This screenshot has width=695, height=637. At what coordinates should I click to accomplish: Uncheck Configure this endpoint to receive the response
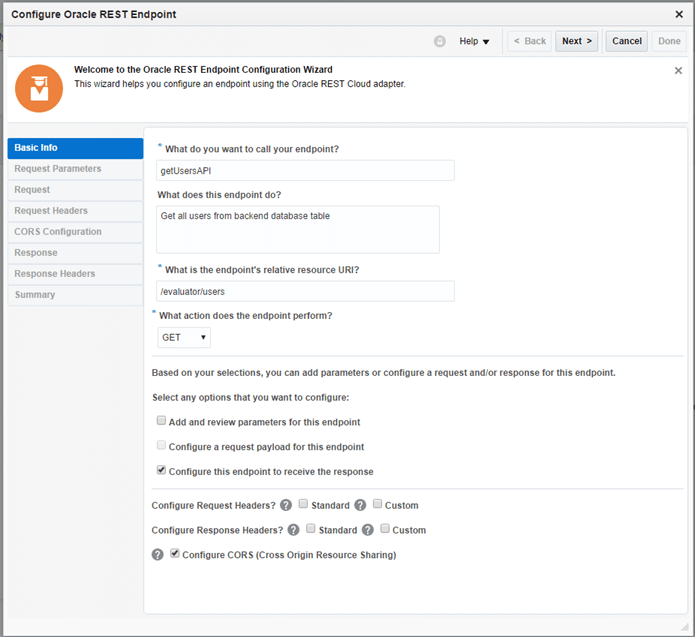coord(162,470)
